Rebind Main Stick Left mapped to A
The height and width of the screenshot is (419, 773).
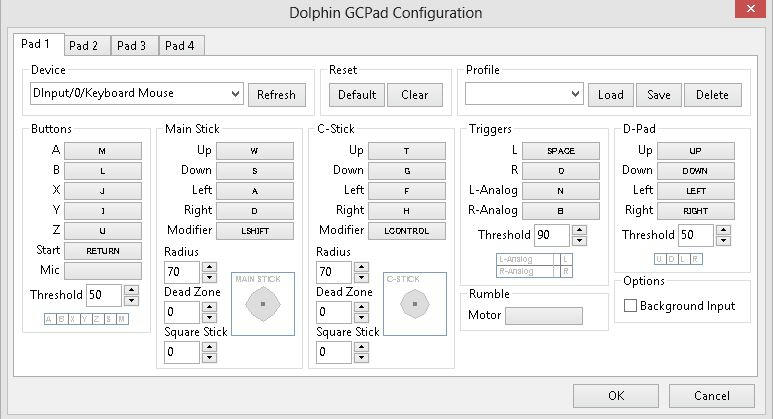pos(254,191)
